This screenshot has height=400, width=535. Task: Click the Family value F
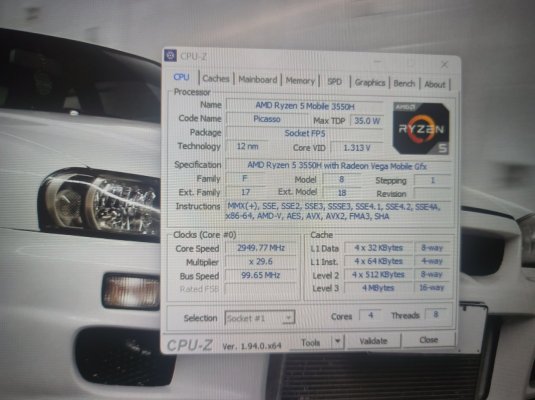tap(245, 178)
